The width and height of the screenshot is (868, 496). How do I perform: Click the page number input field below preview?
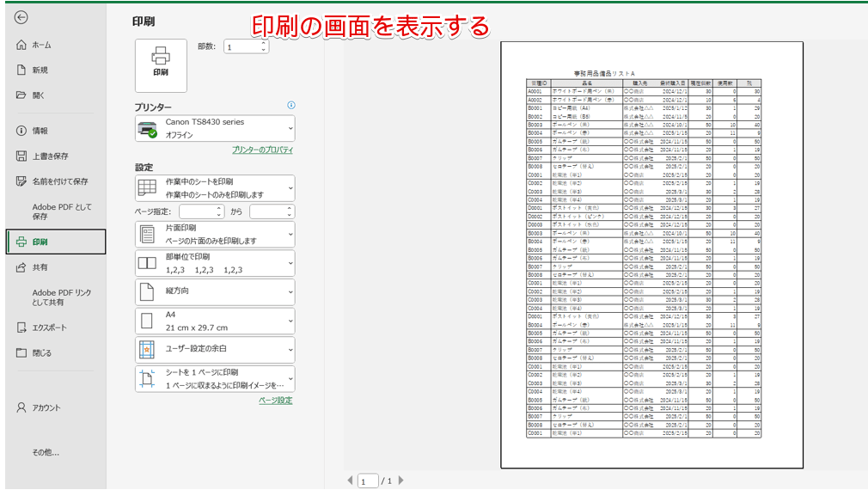pos(366,481)
